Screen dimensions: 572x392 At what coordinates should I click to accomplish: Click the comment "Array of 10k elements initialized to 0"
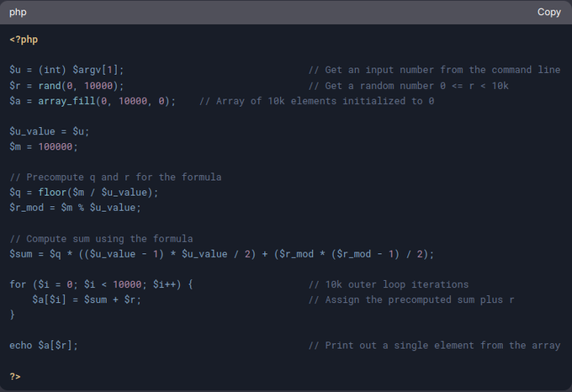(x=316, y=101)
